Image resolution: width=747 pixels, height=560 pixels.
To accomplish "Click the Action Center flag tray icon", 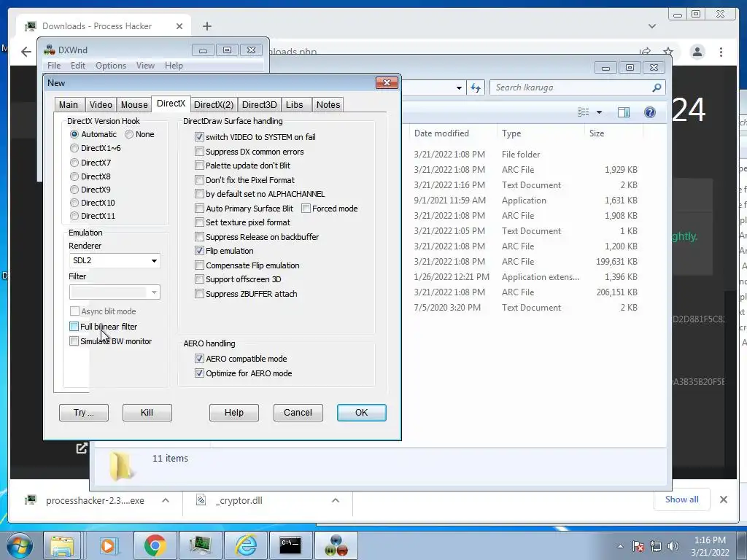I will 638,546.
